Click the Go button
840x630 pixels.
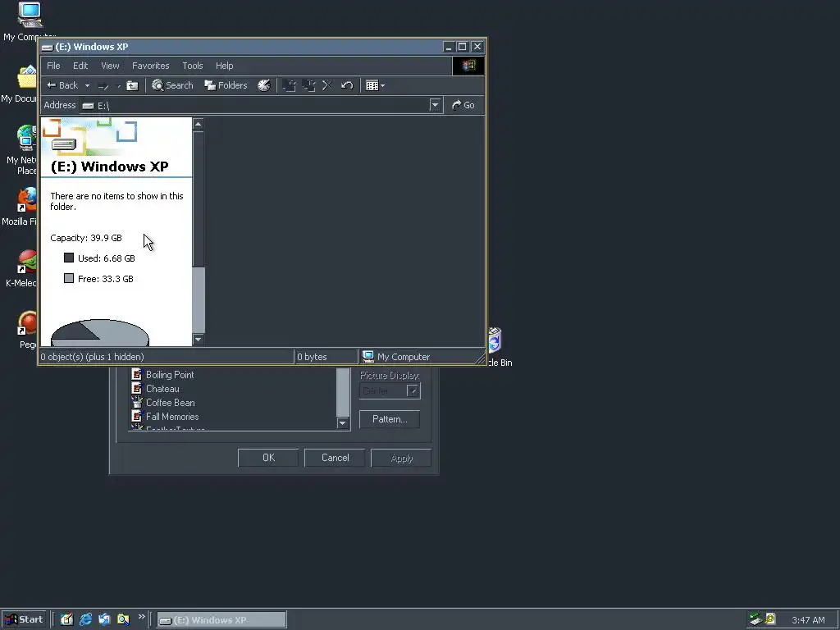coord(463,105)
